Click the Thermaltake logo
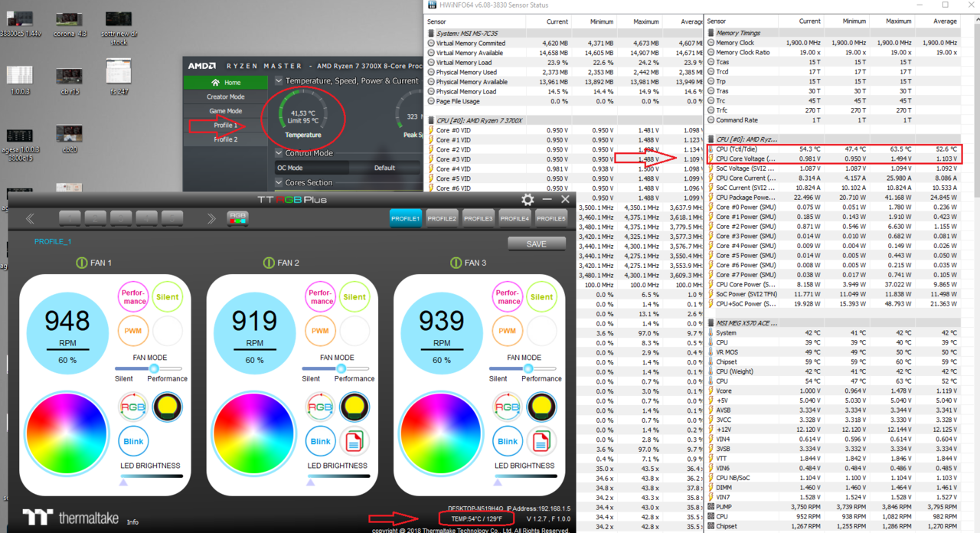 coord(70,518)
